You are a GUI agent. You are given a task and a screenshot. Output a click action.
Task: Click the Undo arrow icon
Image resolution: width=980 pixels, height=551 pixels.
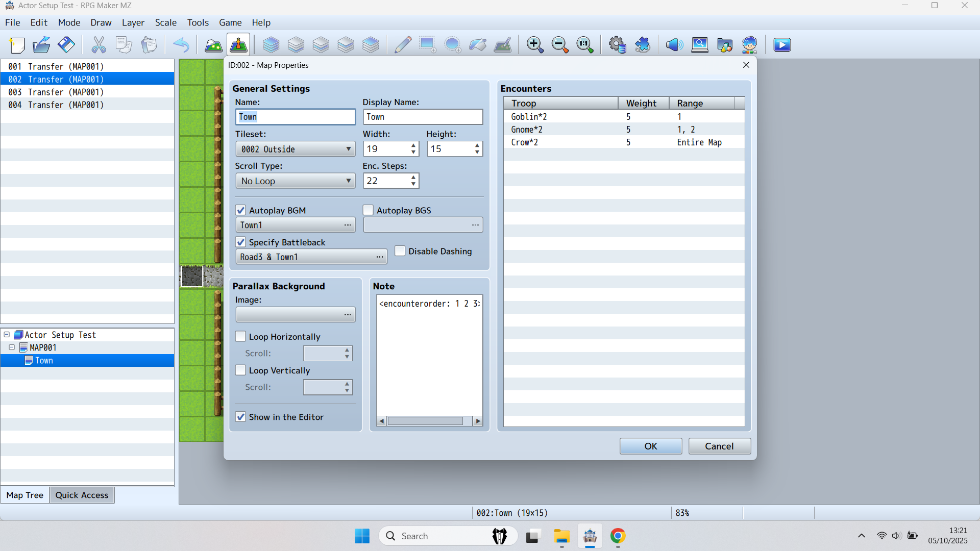tap(181, 45)
